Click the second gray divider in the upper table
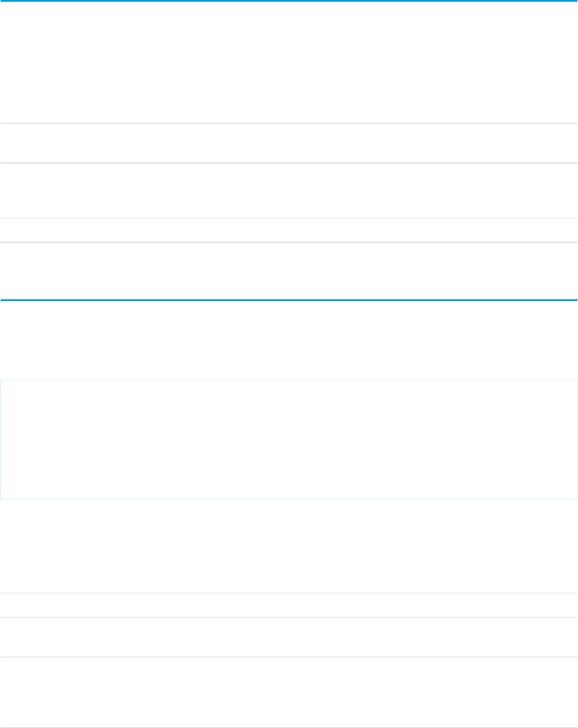 click(289, 163)
